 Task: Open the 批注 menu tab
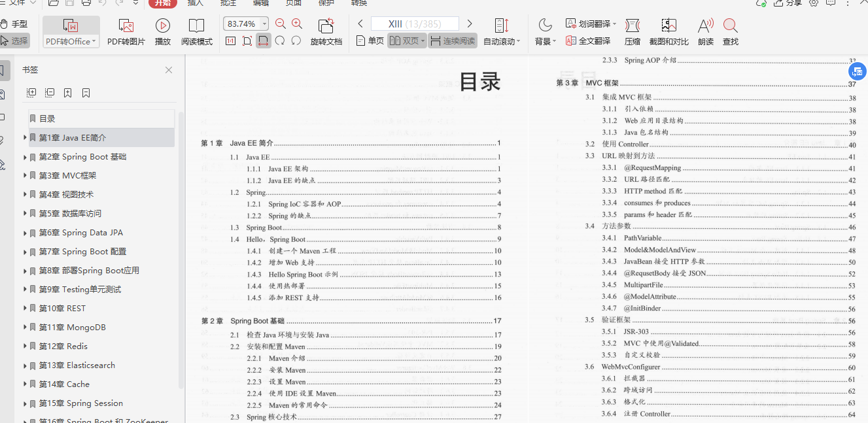(x=228, y=4)
